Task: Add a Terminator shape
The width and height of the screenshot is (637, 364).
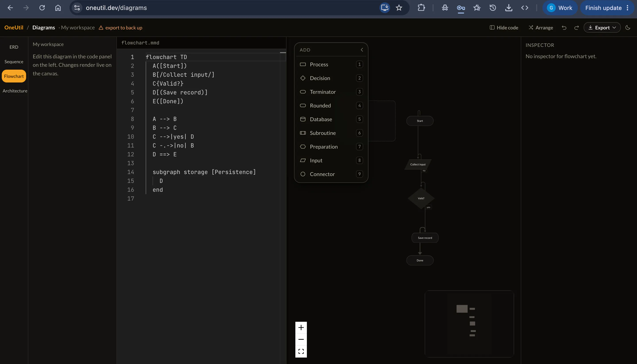Action: click(x=331, y=92)
